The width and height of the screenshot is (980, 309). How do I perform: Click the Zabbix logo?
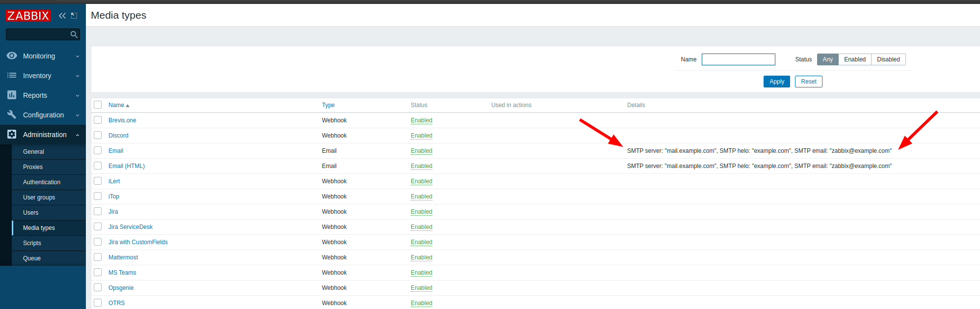click(x=28, y=16)
